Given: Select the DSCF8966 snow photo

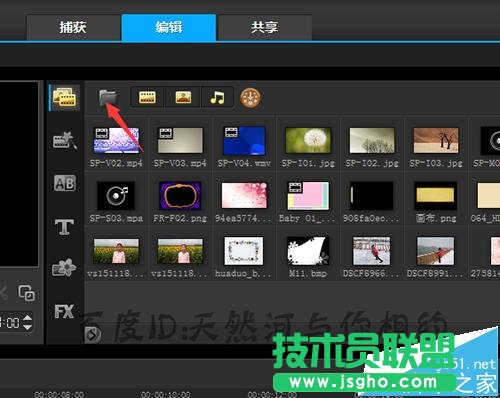Looking at the screenshot, I should 372,251.
